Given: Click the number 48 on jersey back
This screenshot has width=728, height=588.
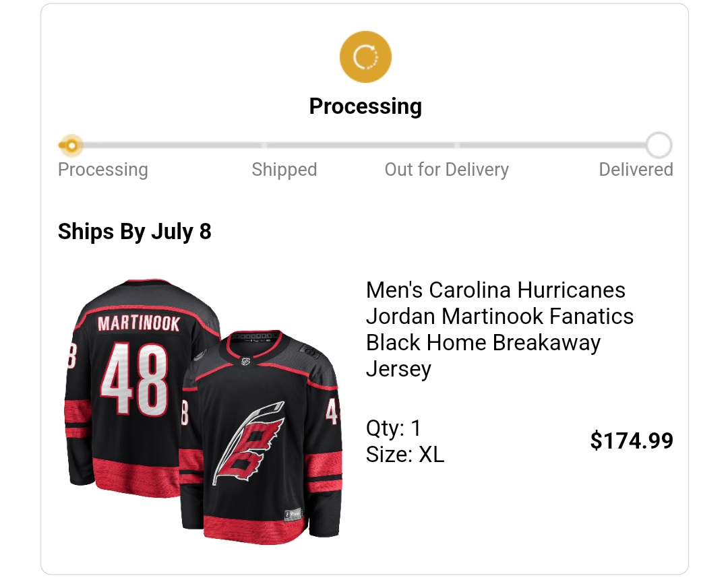Looking at the screenshot, I should (135, 381).
